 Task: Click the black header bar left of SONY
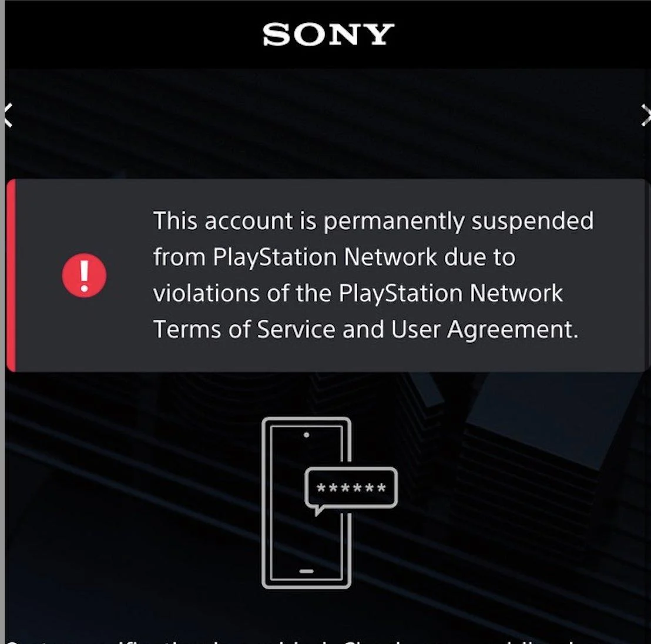pyautogui.click(x=133, y=35)
